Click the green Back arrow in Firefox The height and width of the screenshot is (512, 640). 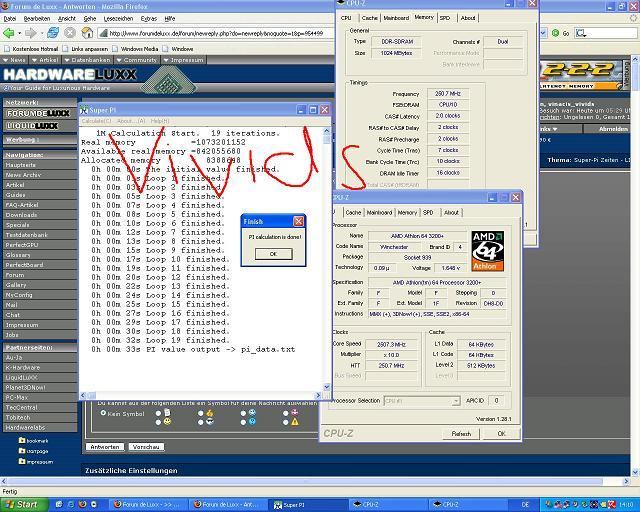tap(8, 33)
